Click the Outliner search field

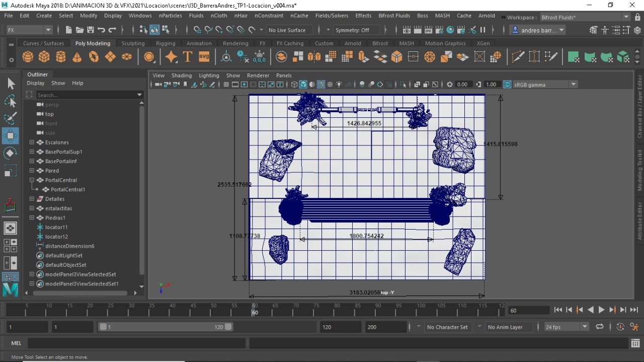[87, 95]
